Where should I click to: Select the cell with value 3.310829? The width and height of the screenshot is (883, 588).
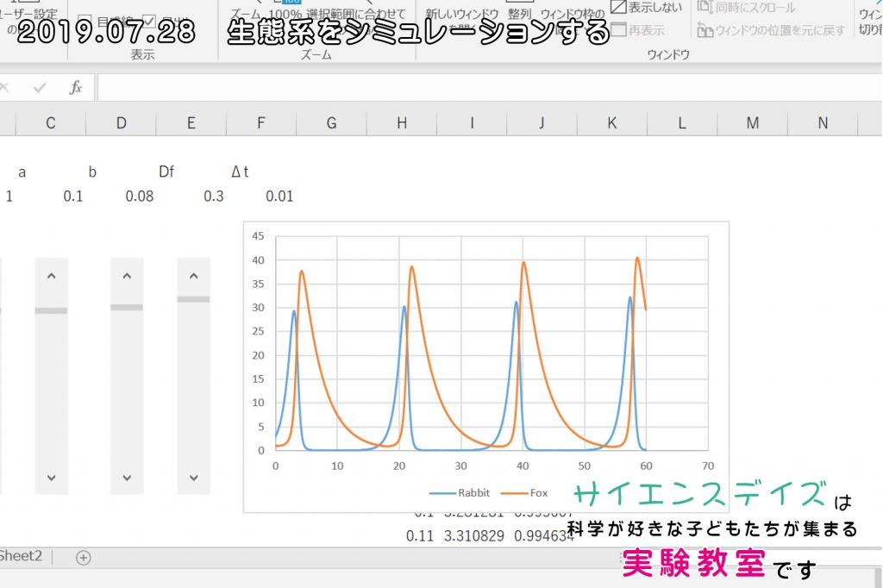[x=473, y=535]
